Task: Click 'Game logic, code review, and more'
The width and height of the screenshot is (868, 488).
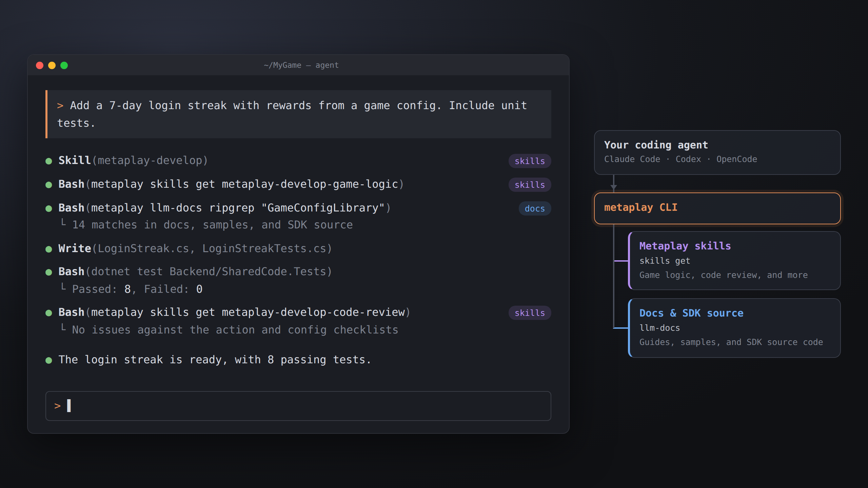Action: pyautogui.click(x=724, y=275)
